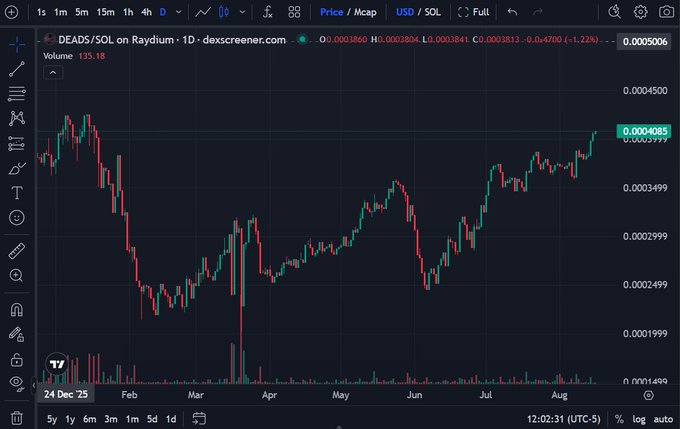The height and width of the screenshot is (429, 680).
Task: Select the D daily timeframe
Action: coord(163,12)
